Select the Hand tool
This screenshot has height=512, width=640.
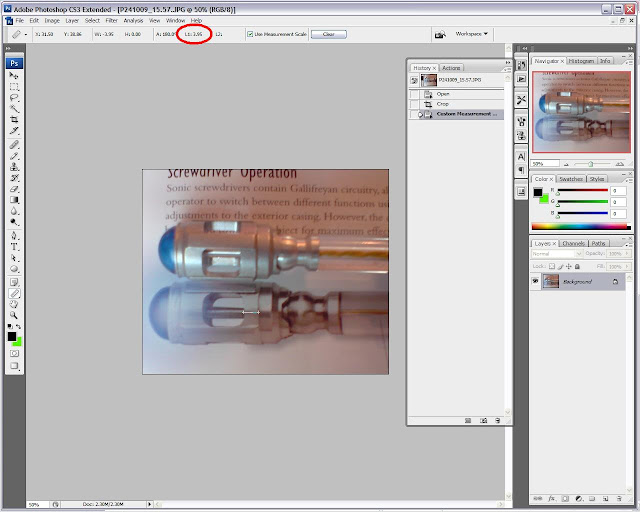click(x=14, y=304)
